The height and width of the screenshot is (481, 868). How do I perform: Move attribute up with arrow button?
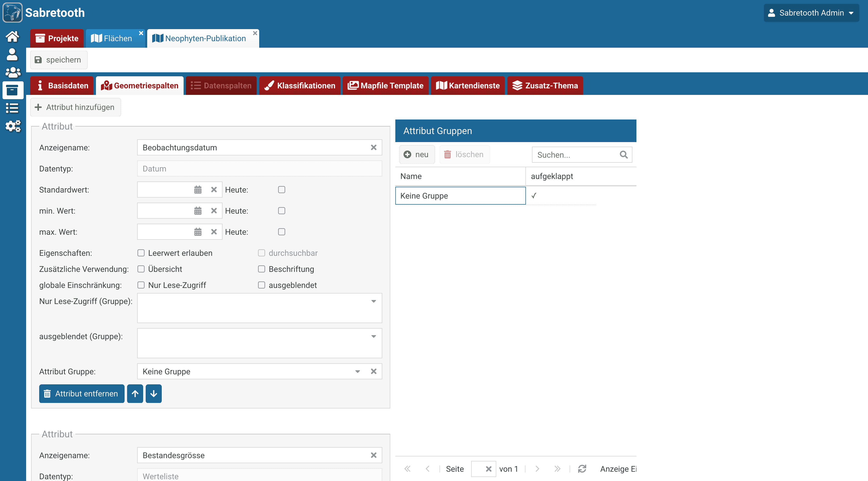(x=135, y=394)
